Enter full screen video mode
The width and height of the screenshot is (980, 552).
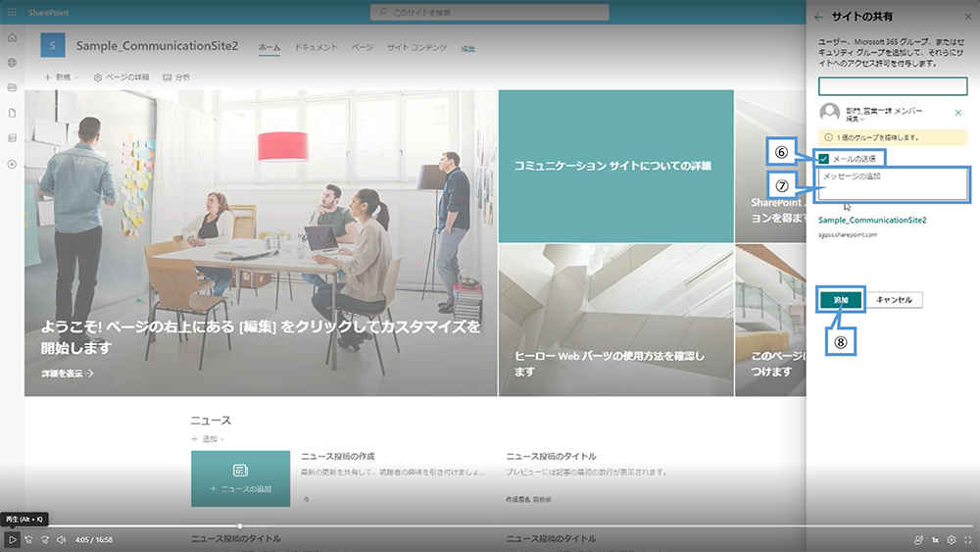click(x=968, y=539)
